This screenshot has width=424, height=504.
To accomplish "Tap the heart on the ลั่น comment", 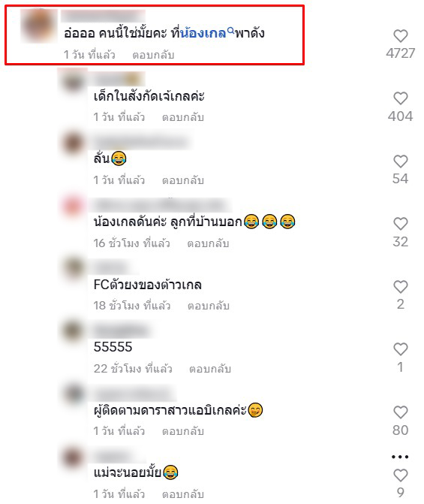I will 400,161.
